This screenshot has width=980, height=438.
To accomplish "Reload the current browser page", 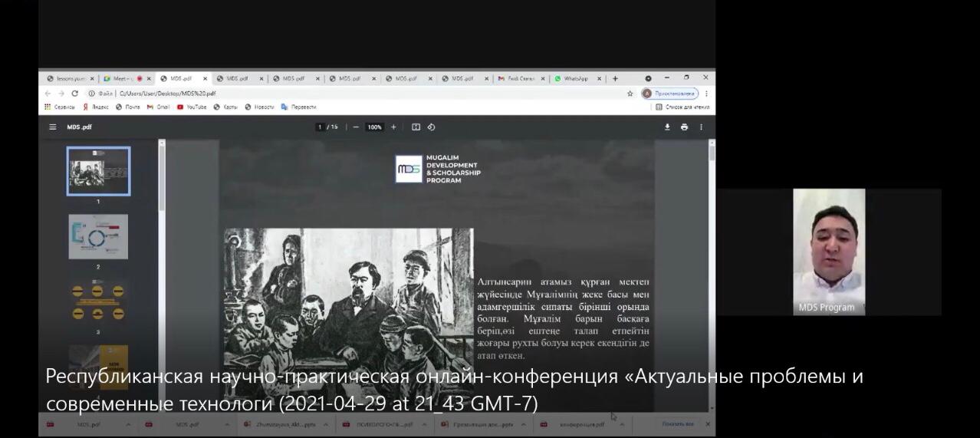I will point(74,94).
